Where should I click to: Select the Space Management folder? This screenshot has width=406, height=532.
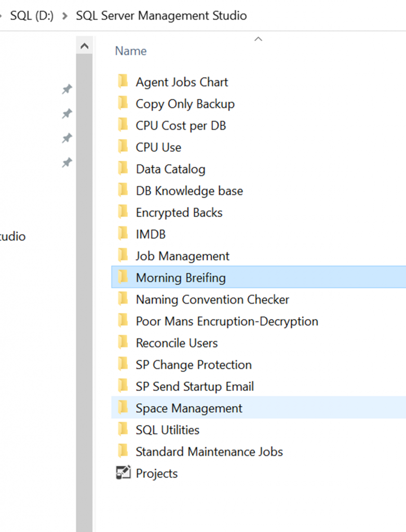[189, 408]
